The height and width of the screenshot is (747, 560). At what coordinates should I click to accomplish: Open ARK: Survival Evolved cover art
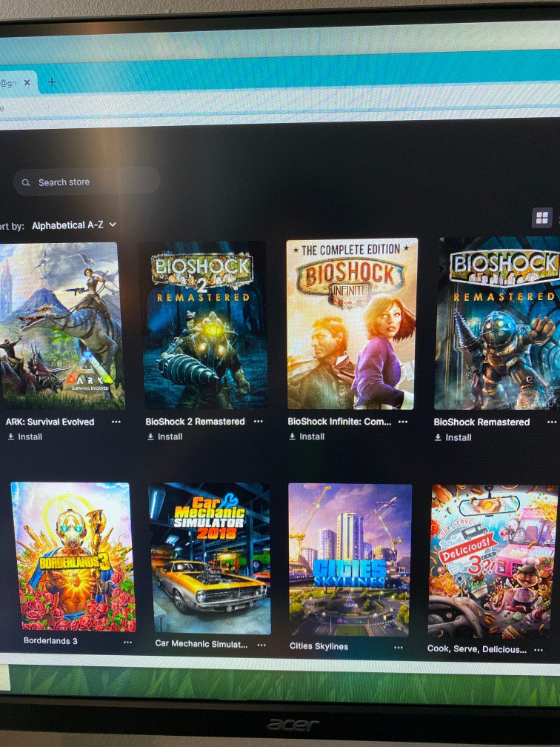tap(61, 326)
